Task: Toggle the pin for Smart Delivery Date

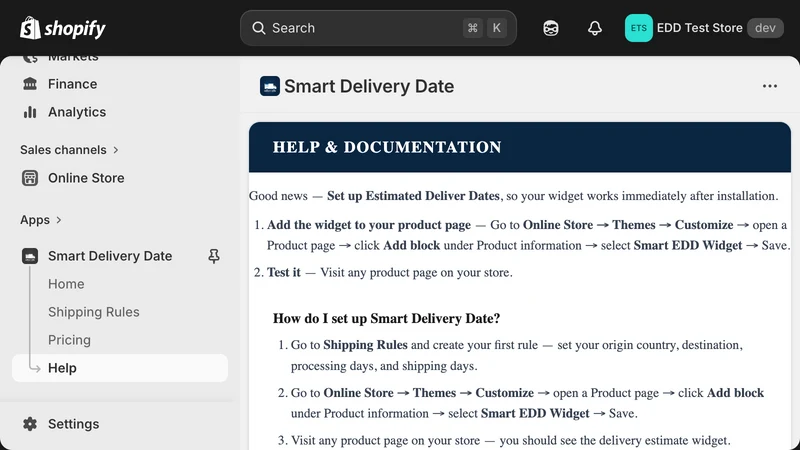Action: 214,256
